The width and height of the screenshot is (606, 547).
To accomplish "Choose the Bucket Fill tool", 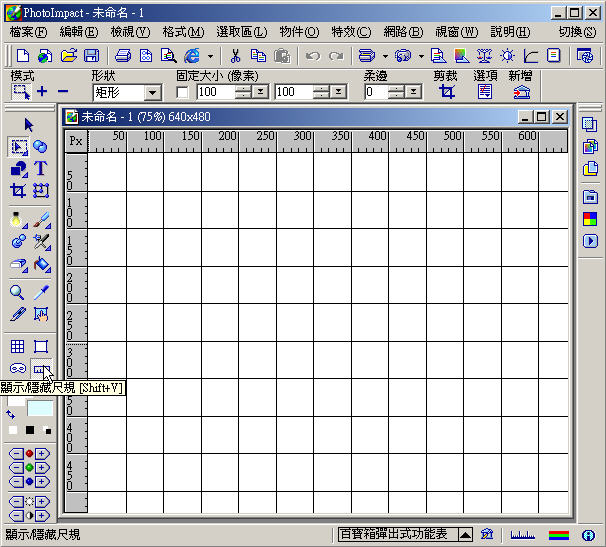I will (41, 265).
